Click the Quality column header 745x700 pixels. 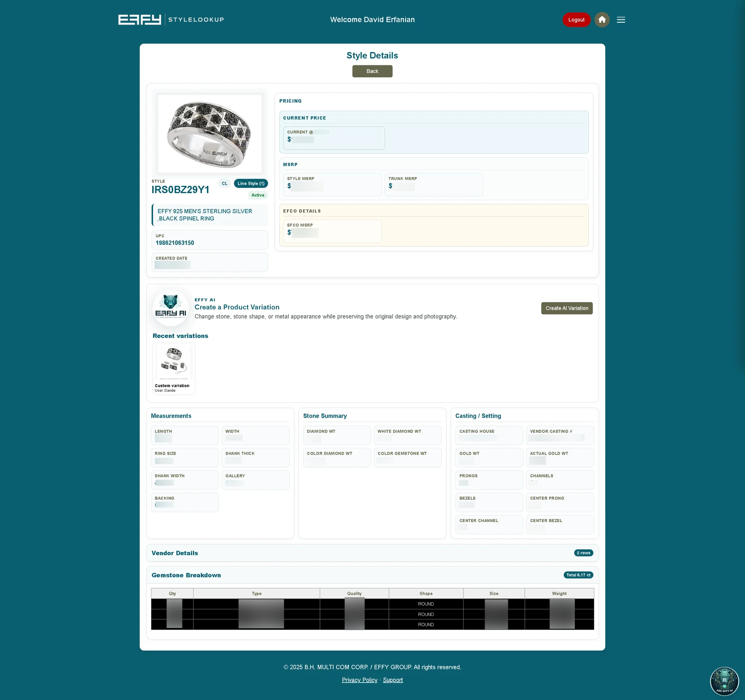point(354,593)
